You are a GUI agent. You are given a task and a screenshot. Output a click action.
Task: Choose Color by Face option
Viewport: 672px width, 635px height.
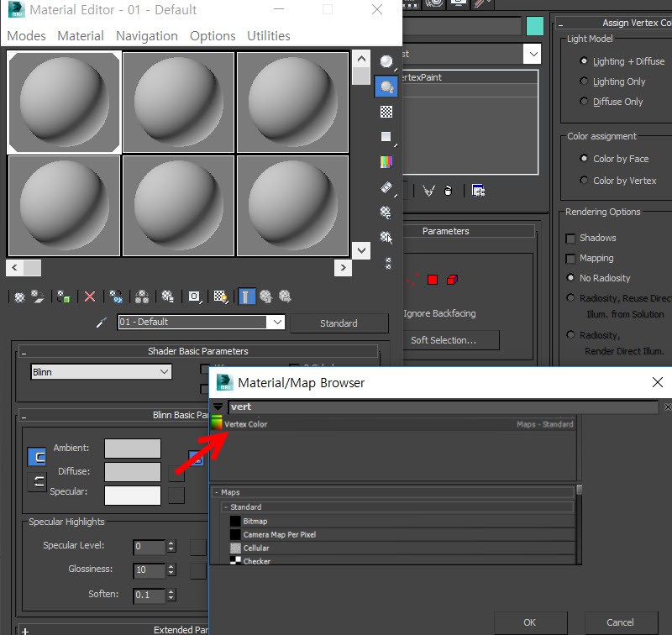pos(583,158)
